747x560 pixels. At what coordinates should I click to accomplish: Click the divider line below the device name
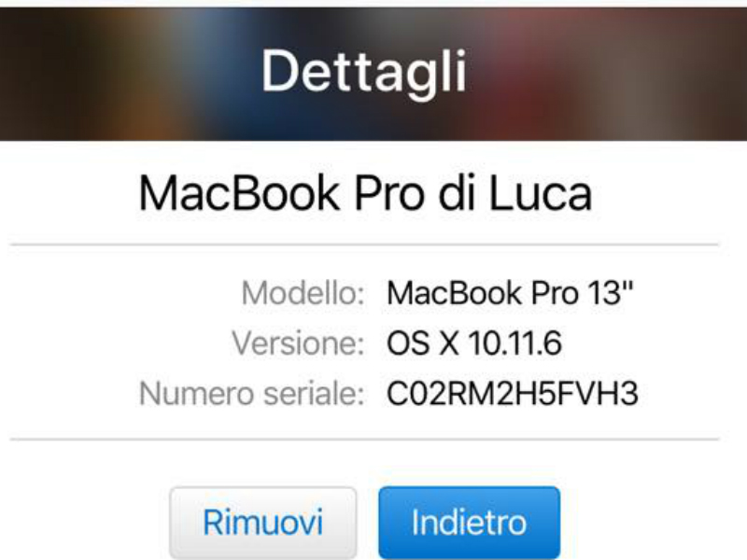tap(364, 245)
